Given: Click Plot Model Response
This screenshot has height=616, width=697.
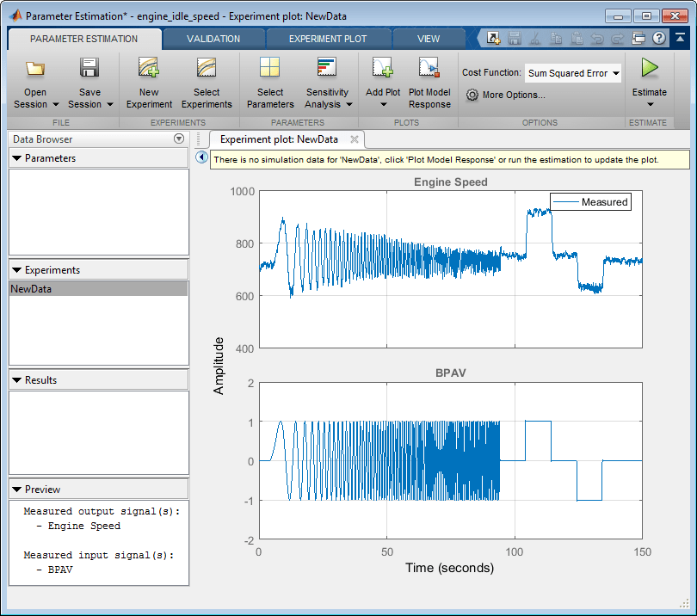Looking at the screenshot, I should 429,69.
